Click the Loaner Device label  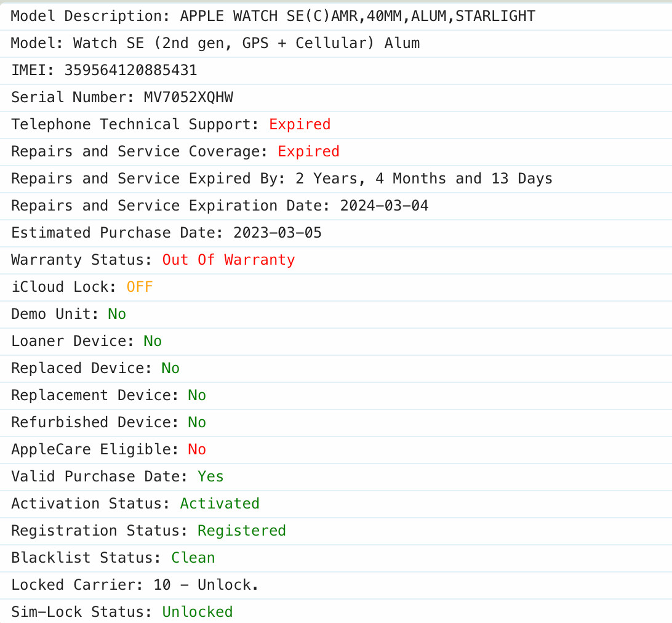tap(73, 341)
